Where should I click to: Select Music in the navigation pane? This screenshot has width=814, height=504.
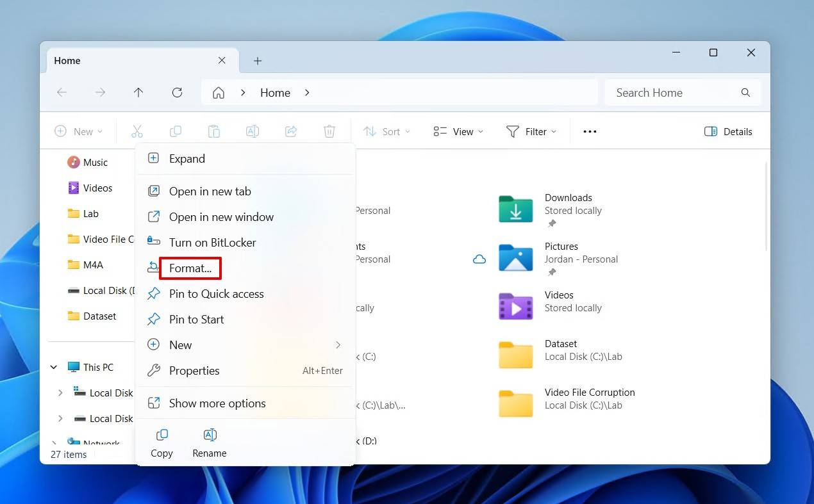95,163
